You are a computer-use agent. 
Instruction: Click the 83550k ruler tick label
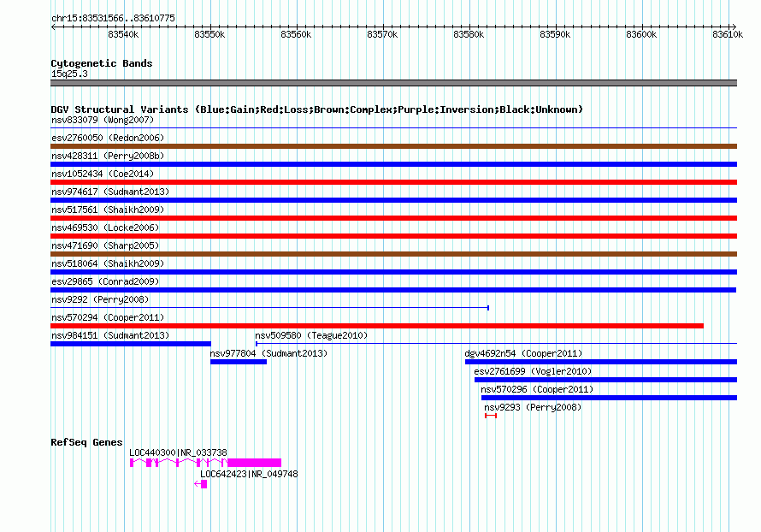209,34
